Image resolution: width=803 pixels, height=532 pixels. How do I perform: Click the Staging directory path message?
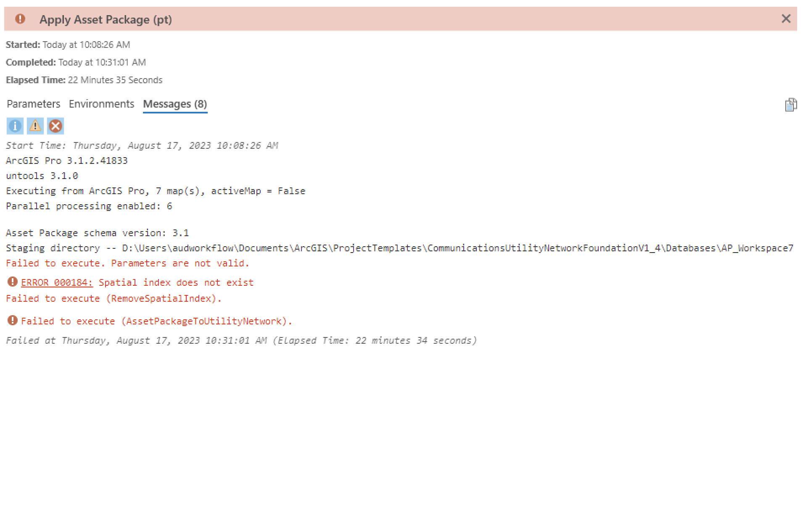click(x=399, y=248)
